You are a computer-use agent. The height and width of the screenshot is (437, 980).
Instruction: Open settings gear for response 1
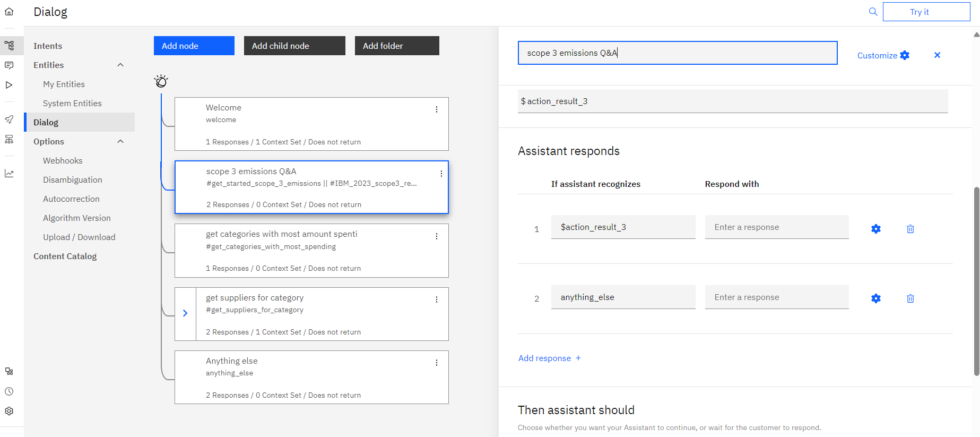[x=876, y=229]
